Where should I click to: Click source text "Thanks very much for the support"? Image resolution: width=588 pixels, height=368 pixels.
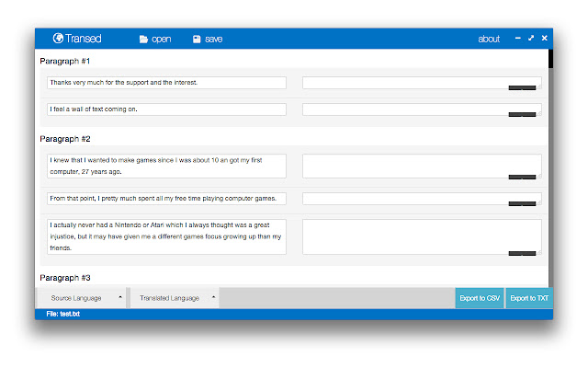166,83
